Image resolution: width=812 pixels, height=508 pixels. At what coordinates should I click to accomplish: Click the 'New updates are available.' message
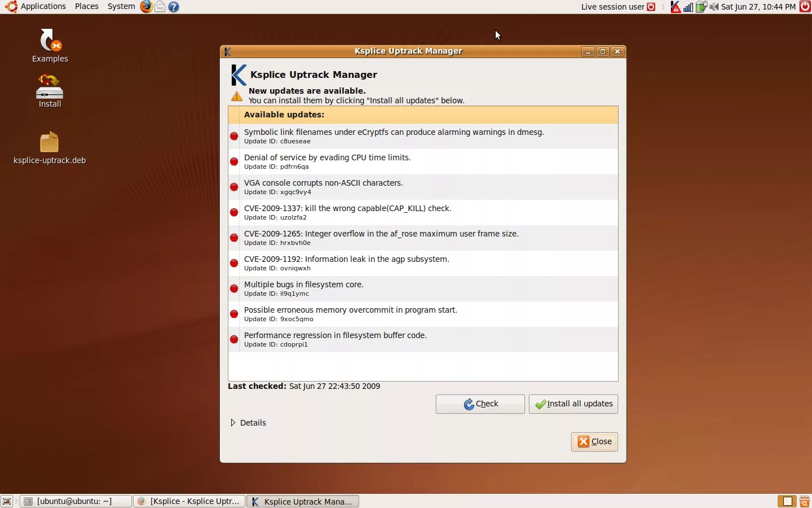coord(307,91)
